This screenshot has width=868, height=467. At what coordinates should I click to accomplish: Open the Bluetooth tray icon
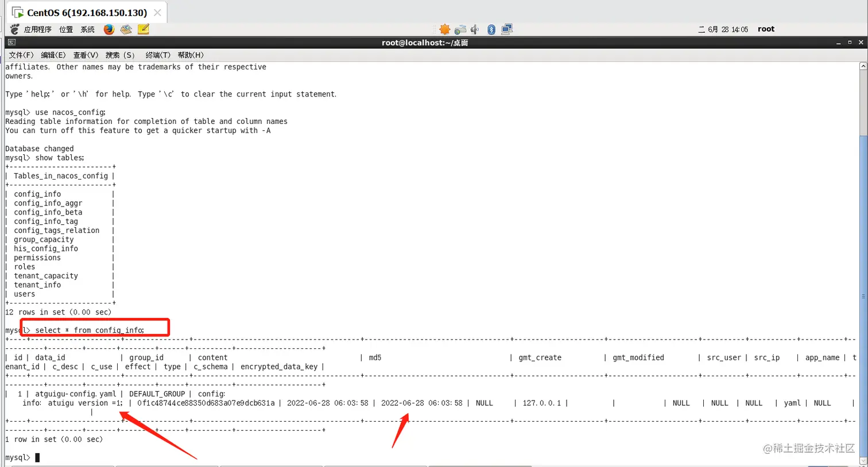[491, 29]
